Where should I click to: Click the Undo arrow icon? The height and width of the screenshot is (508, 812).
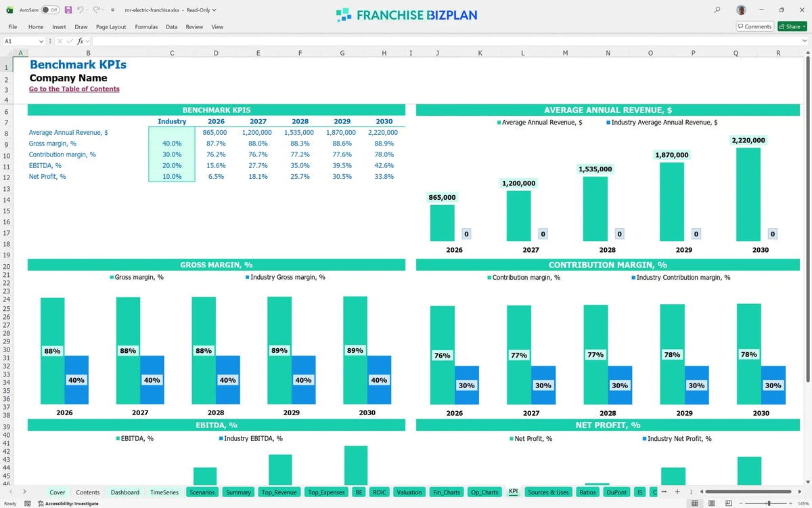pos(81,10)
